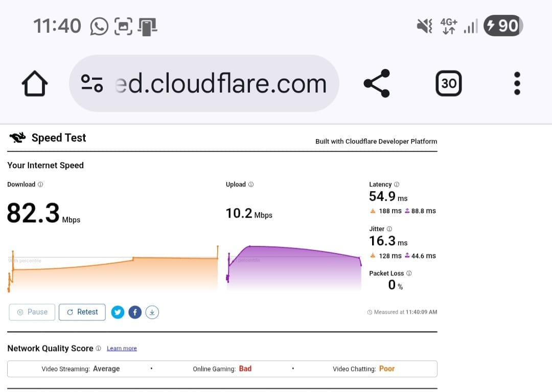Click the Upload info icon
Screen dimensions: 552x392
[251, 185]
